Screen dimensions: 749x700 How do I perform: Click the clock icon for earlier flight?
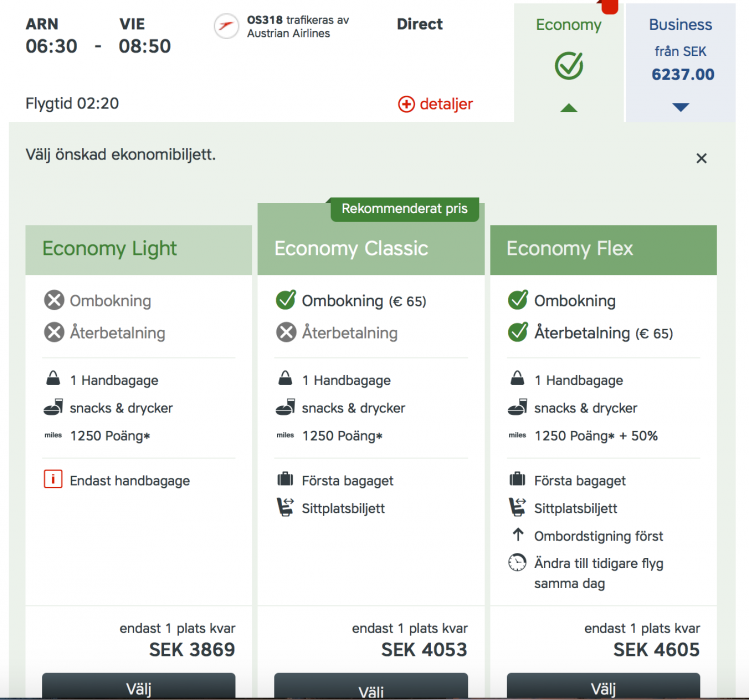517,563
